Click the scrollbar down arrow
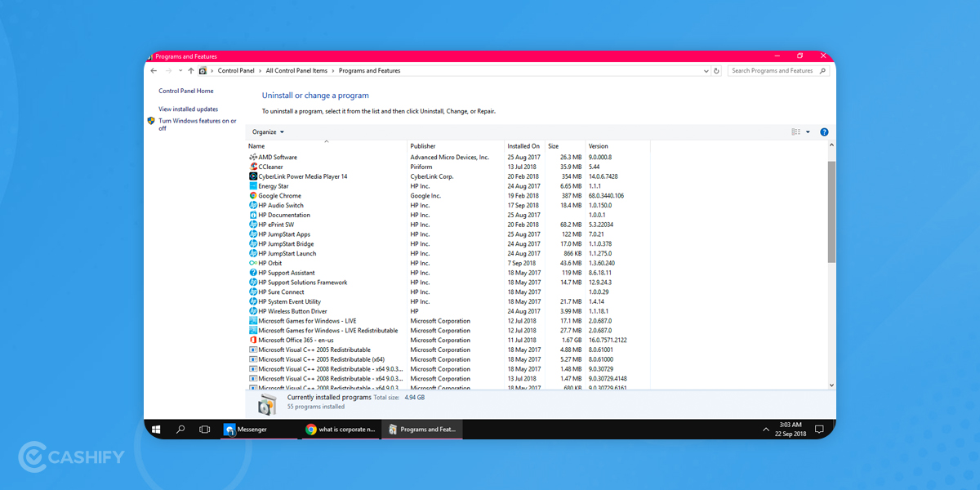980x490 pixels. [831, 385]
